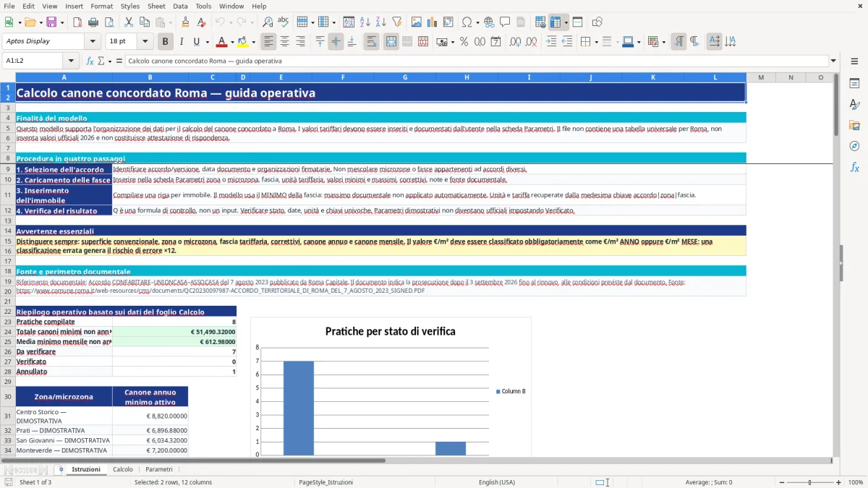
Task: Toggle left alignment
Action: (x=269, y=42)
